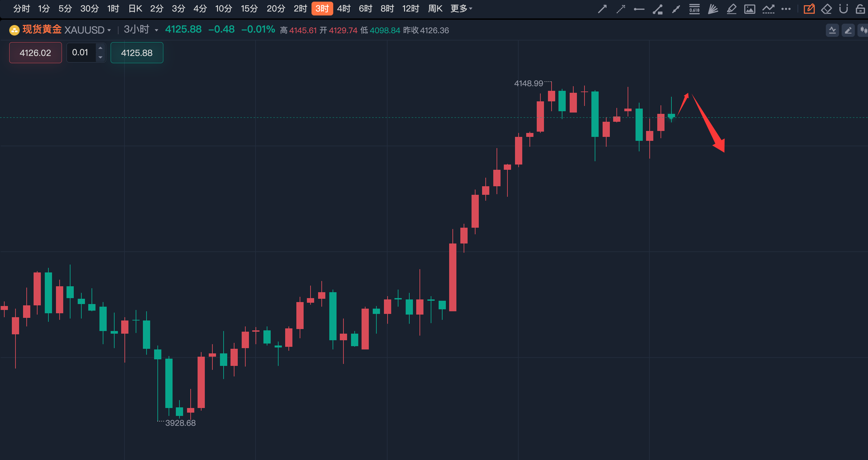Select the eraser tool

tap(826, 9)
